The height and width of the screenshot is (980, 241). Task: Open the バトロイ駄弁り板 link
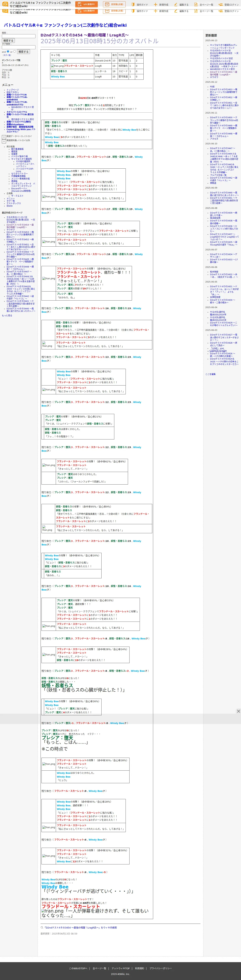[19, 156]
